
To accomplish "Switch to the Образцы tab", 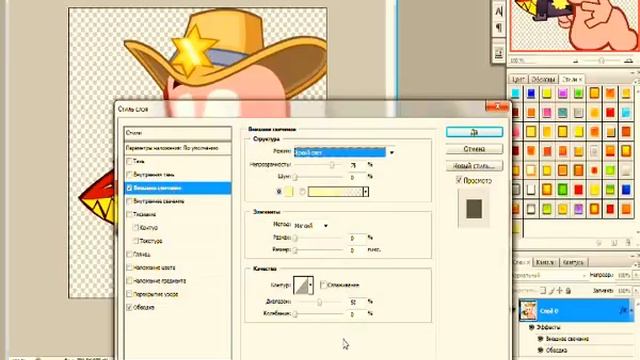I will tap(543, 79).
